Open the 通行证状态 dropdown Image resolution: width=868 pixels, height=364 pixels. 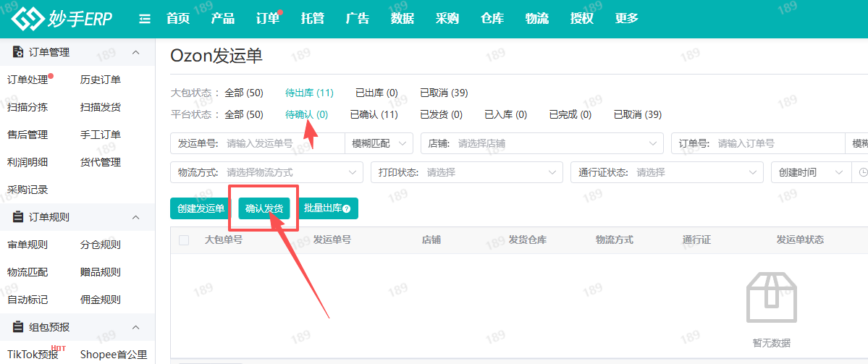pyautogui.click(x=667, y=173)
